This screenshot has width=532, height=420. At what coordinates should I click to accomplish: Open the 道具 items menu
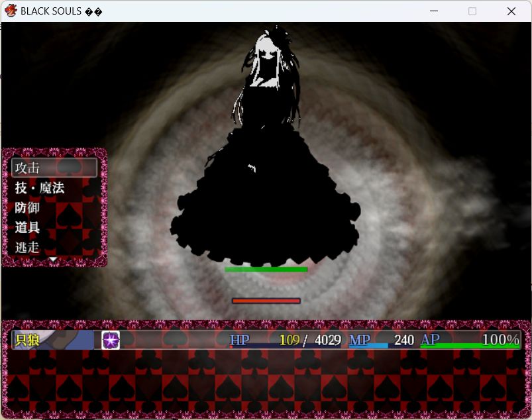coord(28,228)
